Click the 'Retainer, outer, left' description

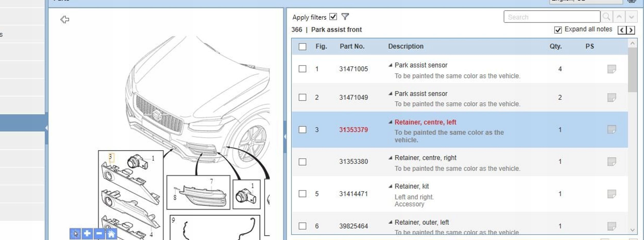pos(422,222)
